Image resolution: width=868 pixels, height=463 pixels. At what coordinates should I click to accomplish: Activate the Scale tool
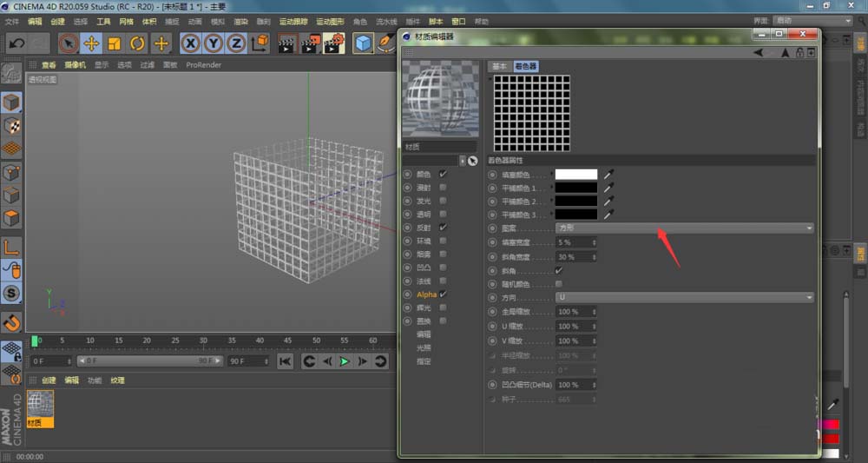click(115, 43)
